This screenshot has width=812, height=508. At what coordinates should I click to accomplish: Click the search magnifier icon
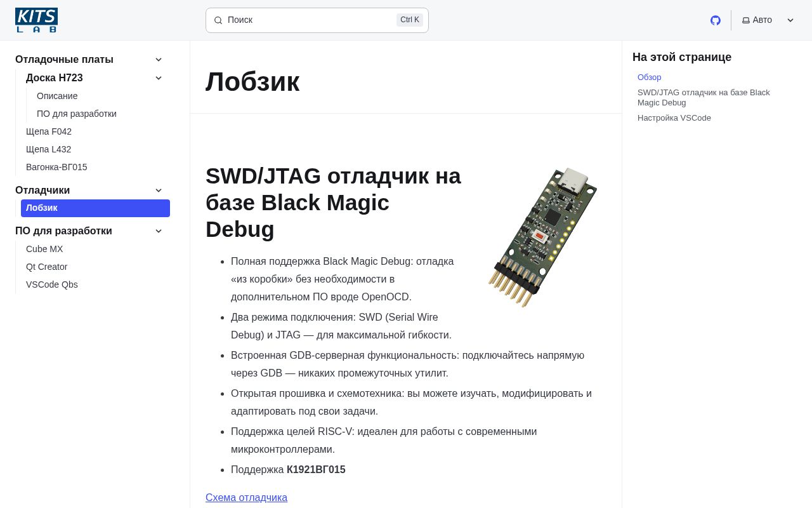coord(218,20)
